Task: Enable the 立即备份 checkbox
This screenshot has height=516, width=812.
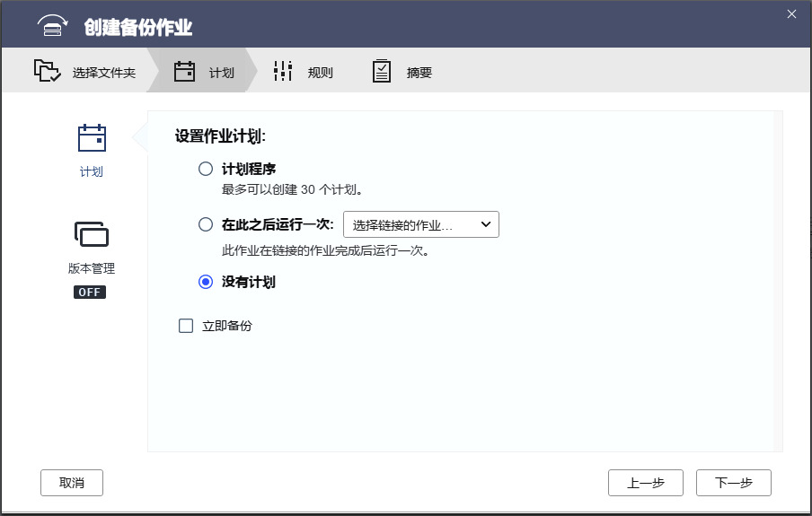Action: pyautogui.click(x=186, y=326)
